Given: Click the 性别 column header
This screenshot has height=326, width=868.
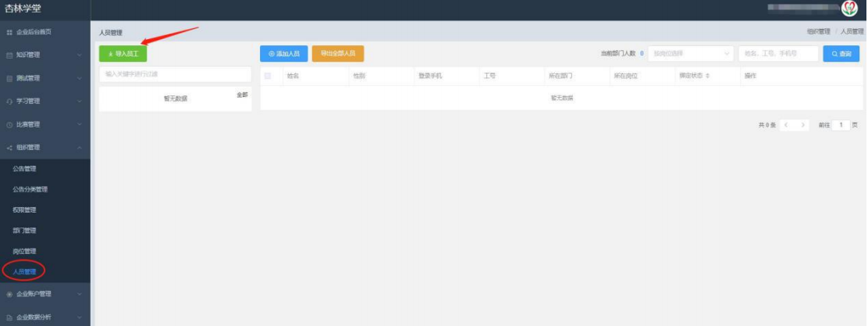Looking at the screenshot, I should coord(359,76).
